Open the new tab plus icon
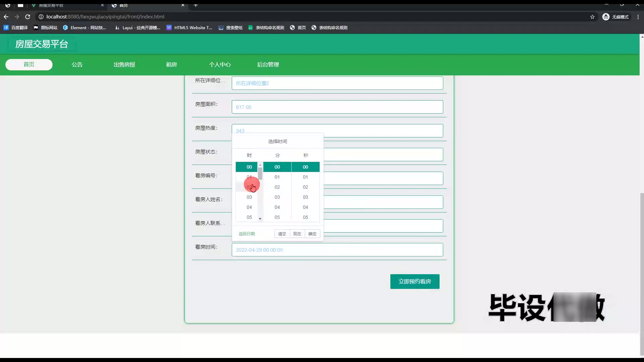 (196, 5)
